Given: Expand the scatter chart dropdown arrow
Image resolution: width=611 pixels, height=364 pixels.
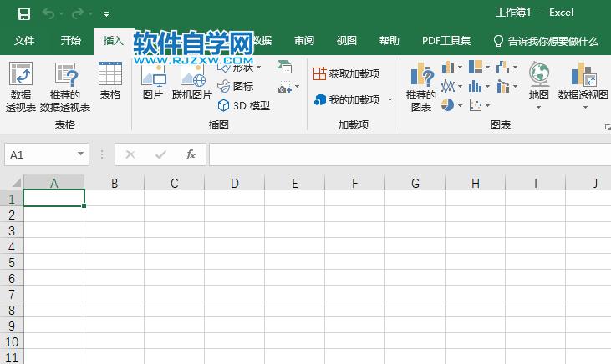Looking at the screenshot, I should pyautogui.click(x=487, y=105).
